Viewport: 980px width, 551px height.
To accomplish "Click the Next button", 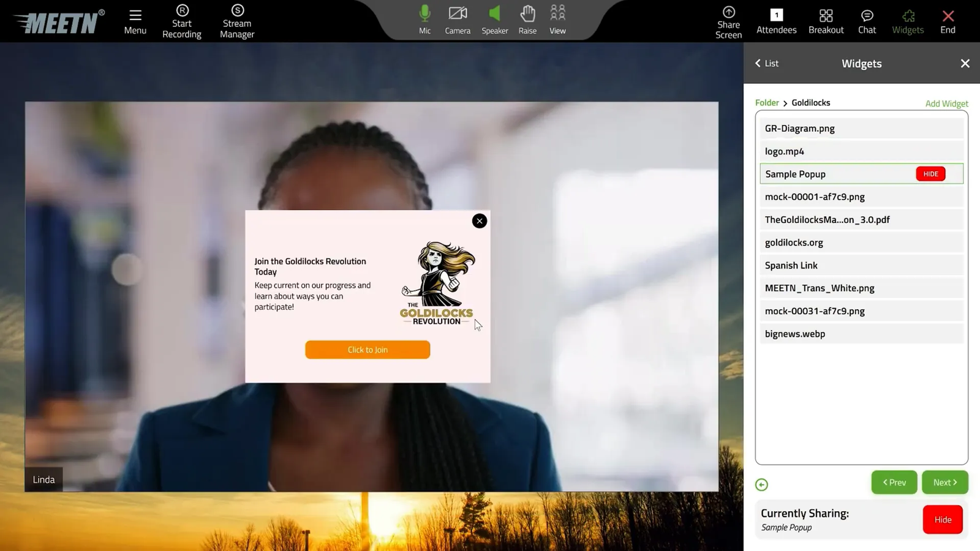I will pyautogui.click(x=945, y=482).
